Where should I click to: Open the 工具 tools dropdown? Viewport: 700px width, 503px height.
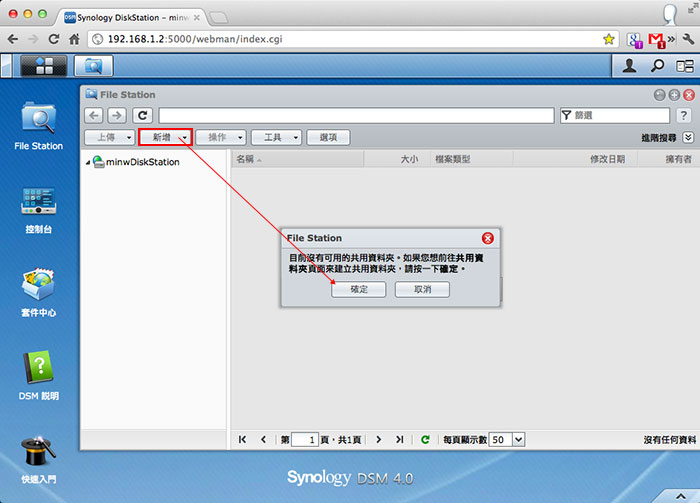pyautogui.click(x=276, y=137)
